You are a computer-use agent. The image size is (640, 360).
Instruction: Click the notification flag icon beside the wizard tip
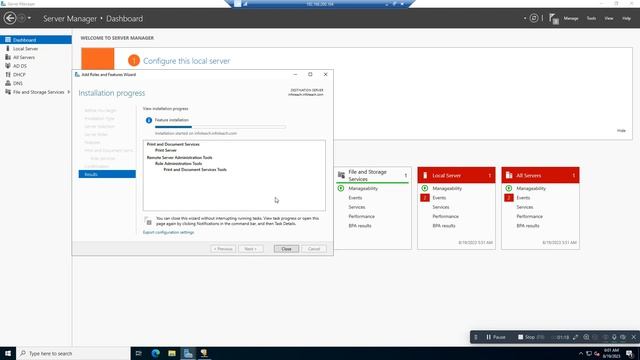click(x=148, y=221)
